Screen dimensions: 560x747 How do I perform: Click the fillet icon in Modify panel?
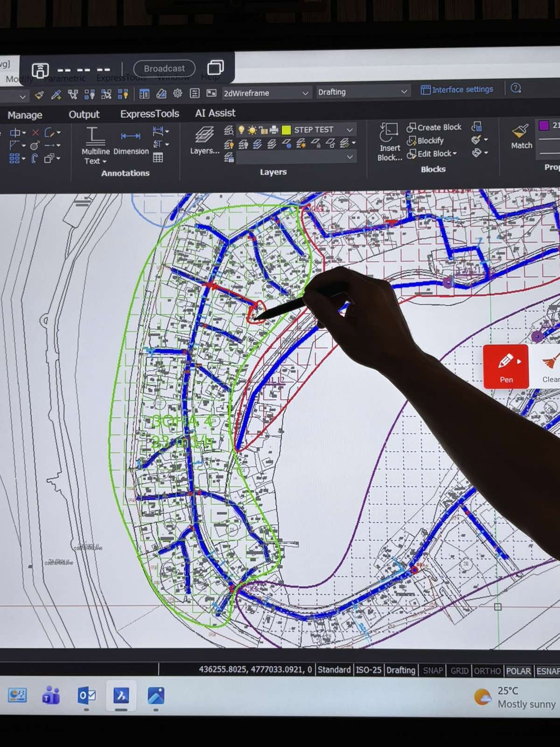[x=50, y=133]
